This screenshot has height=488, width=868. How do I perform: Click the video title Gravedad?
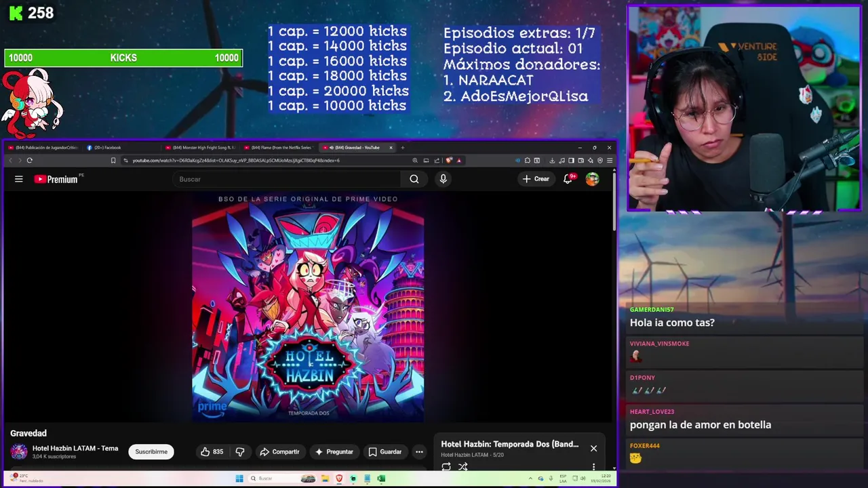point(28,433)
